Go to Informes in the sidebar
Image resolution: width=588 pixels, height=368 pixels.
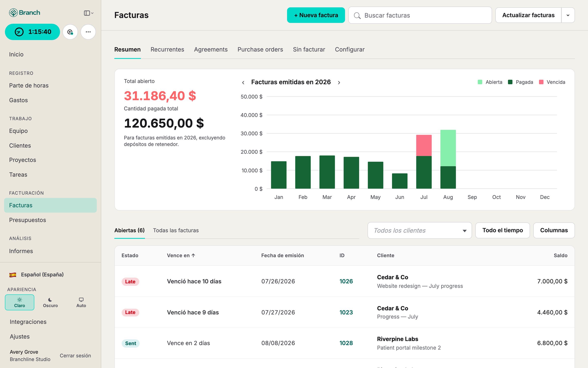(x=50, y=251)
